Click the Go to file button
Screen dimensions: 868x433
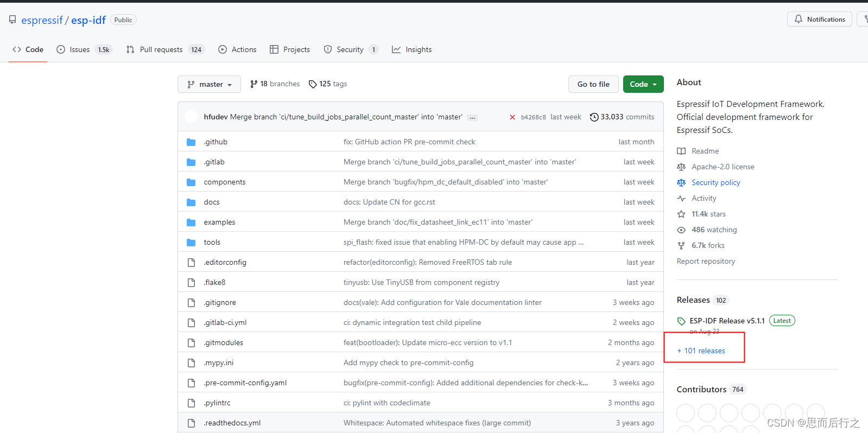tap(593, 84)
